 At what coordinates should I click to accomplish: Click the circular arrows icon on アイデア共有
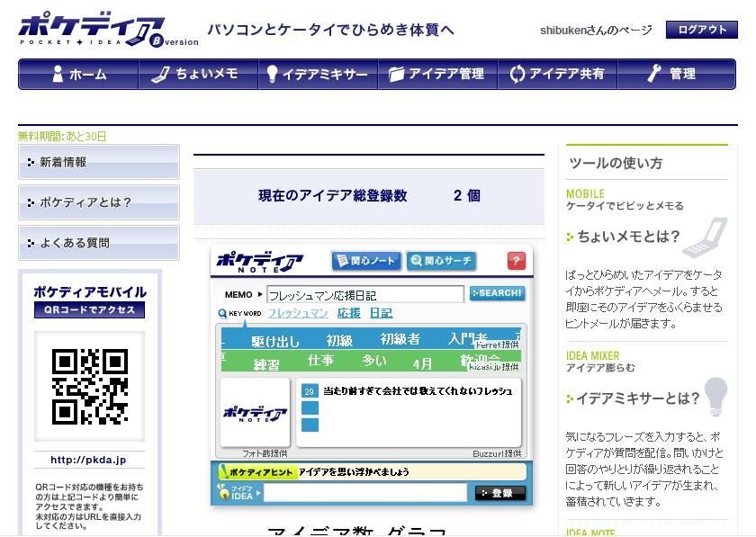coord(517,75)
